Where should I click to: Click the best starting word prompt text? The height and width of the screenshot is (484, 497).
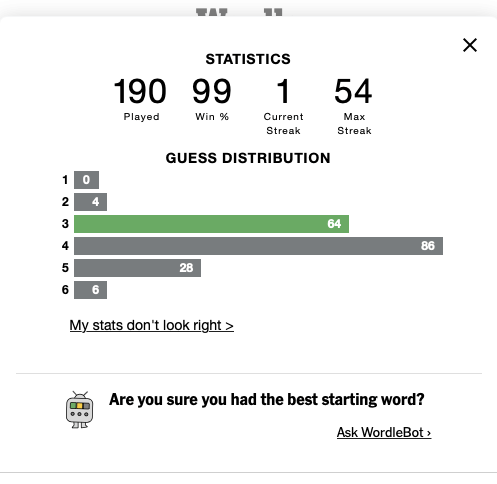pos(267,399)
